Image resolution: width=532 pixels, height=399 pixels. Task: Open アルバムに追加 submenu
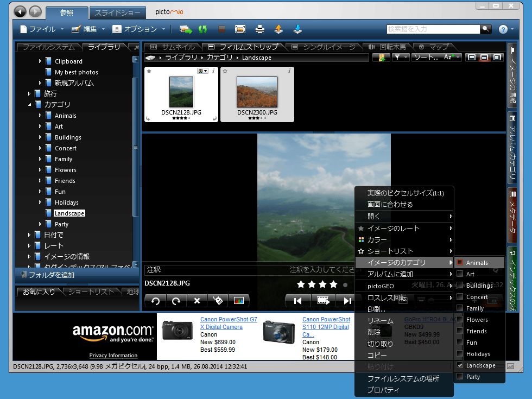(404, 274)
